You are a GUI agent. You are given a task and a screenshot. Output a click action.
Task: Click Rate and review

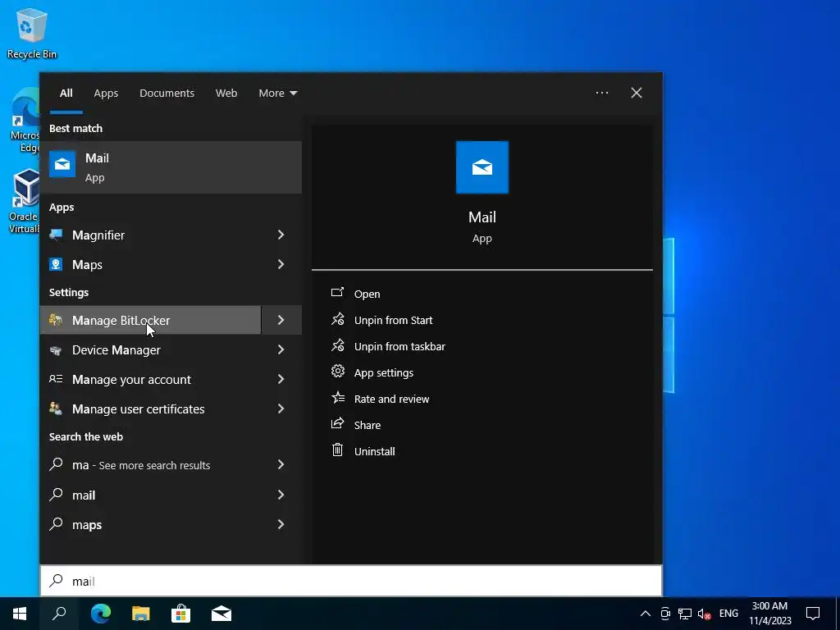click(391, 399)
